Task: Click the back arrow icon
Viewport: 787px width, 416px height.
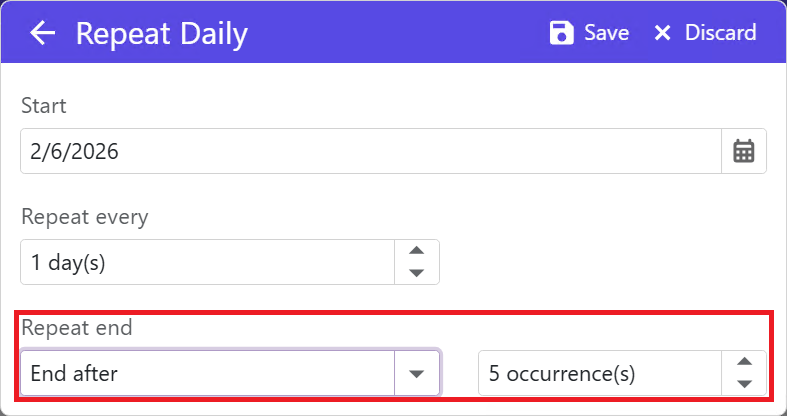Action: (x=42, y=33)
